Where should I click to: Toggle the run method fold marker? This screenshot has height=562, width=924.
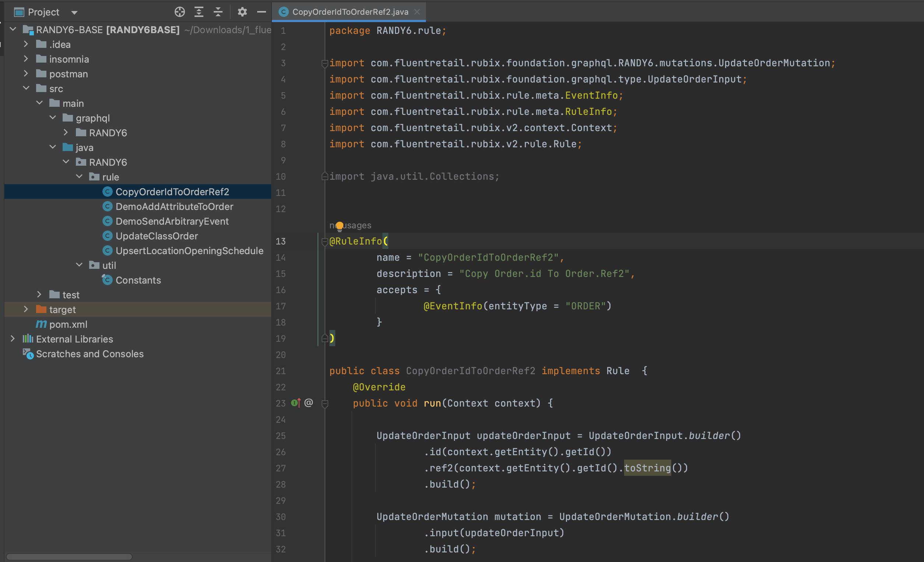(325, 404)
